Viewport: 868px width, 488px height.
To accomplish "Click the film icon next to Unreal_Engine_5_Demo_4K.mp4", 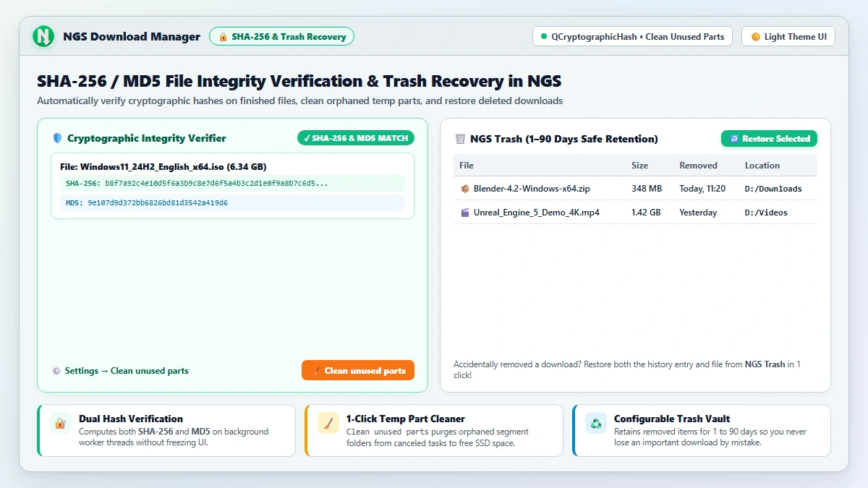I will coord(464,213).
